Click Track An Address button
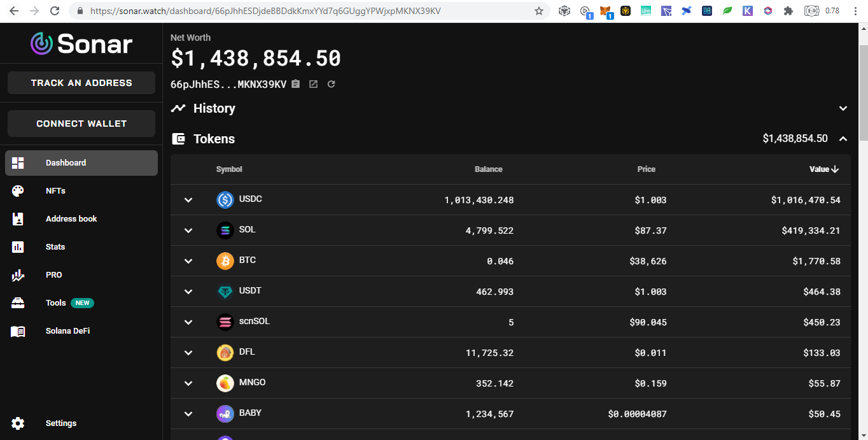The width and height of the screenshot is (868, 440). click(81, 83)
